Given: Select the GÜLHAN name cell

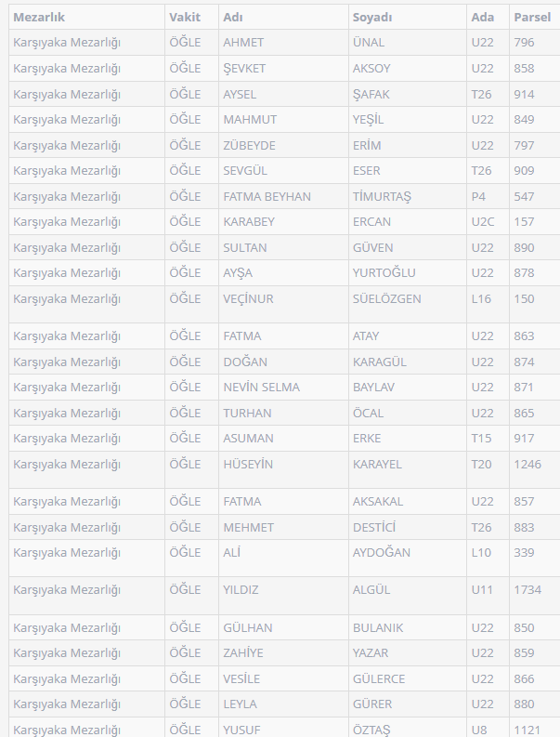Looking at the screenshot, I should (247, 628).
